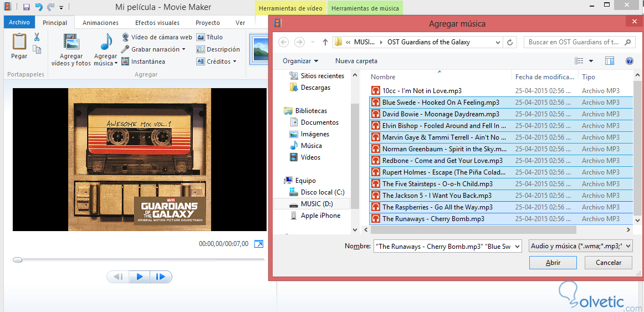Open the quick access toolbar customize arrow
This screenshot has width=644, height=312.
(61, 7)
